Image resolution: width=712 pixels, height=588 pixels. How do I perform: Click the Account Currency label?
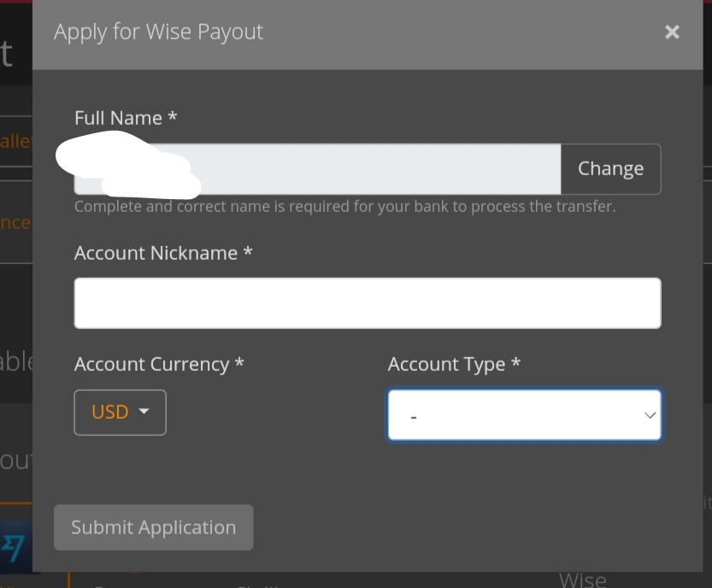point(159,364)
